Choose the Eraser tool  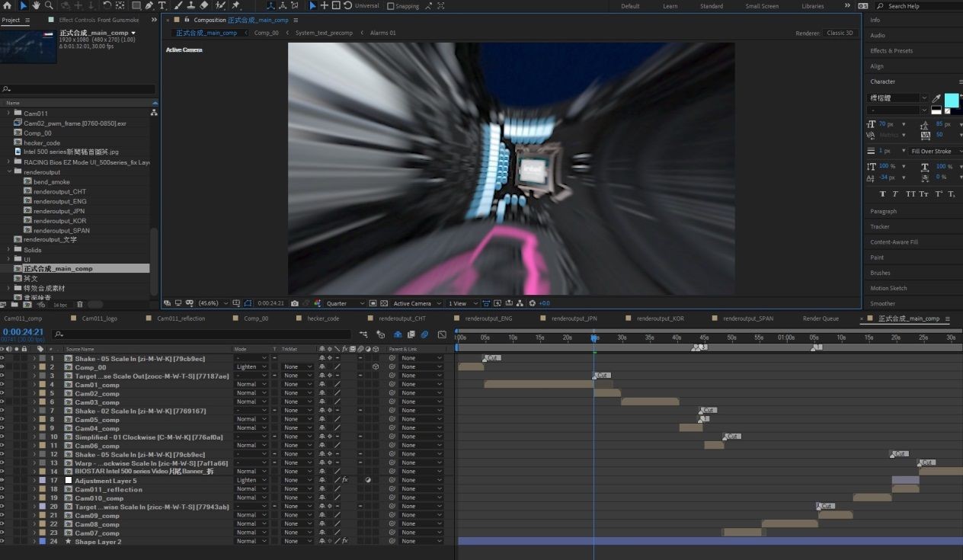[x=203, y=5]
